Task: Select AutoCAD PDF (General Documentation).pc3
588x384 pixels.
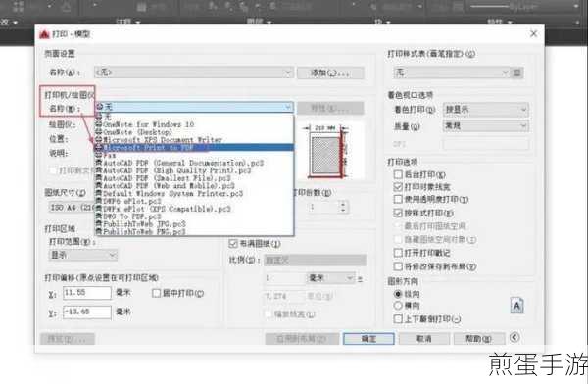Action: (x=193, y=163)
